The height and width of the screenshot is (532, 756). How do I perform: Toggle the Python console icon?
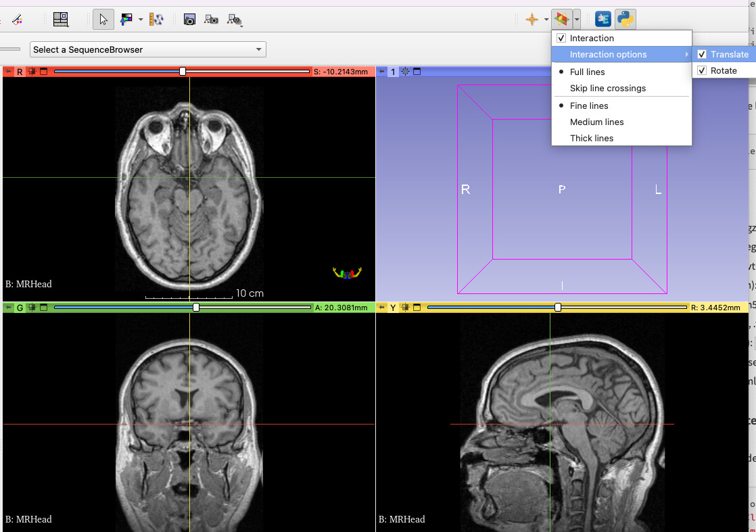(625, 20)
